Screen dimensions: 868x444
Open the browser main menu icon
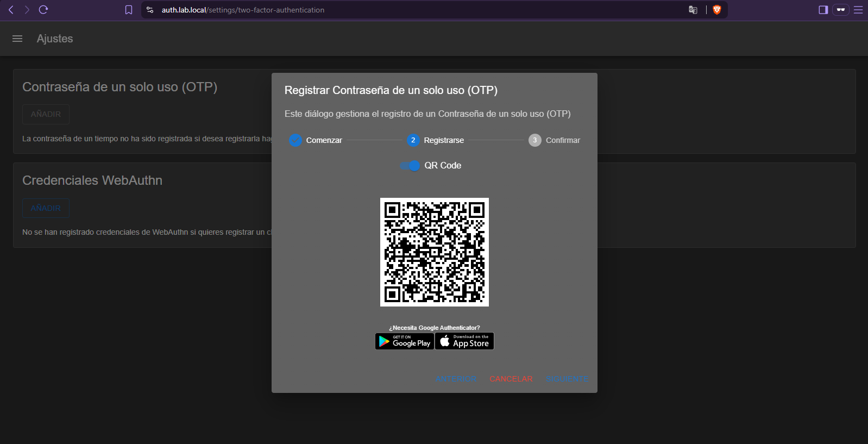858,10
